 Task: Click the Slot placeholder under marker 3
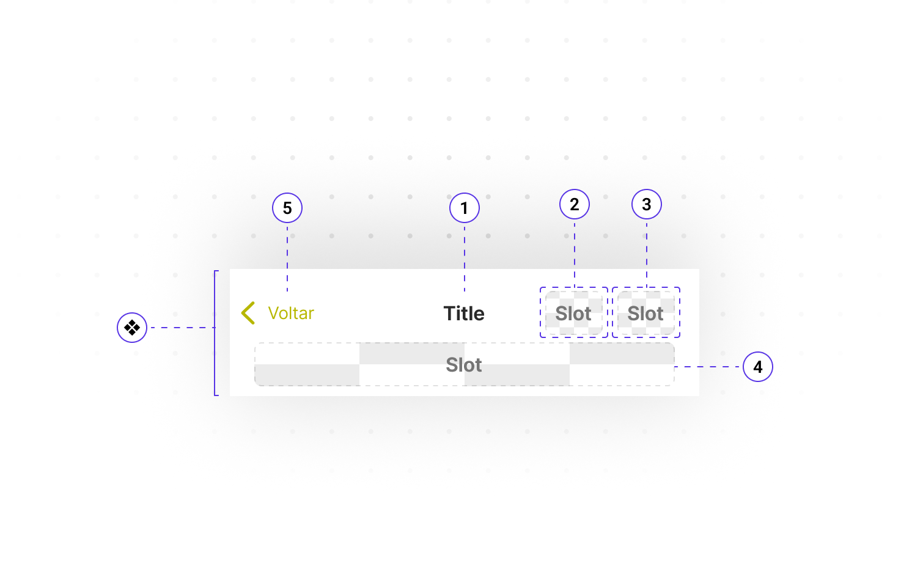tap(645, 313)
